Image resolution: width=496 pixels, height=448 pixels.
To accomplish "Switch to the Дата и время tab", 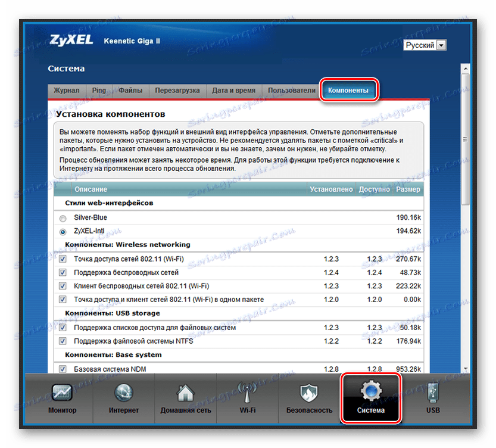I will [233, 91].
